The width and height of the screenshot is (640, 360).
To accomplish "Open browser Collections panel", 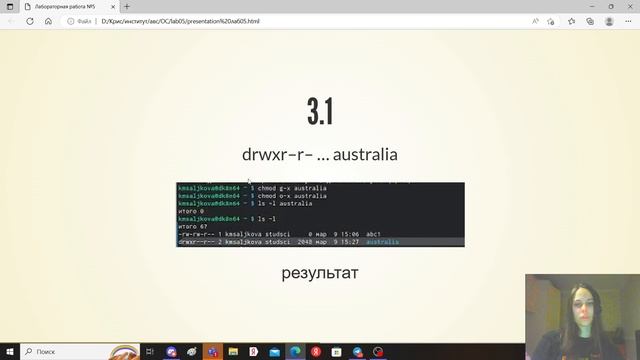I will point(590,21).
